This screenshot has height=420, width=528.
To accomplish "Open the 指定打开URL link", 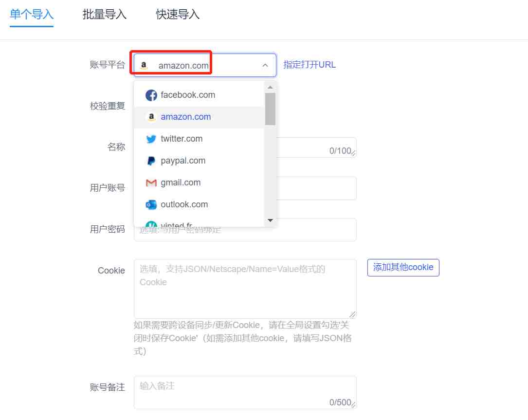I will (x=310, y=65).
